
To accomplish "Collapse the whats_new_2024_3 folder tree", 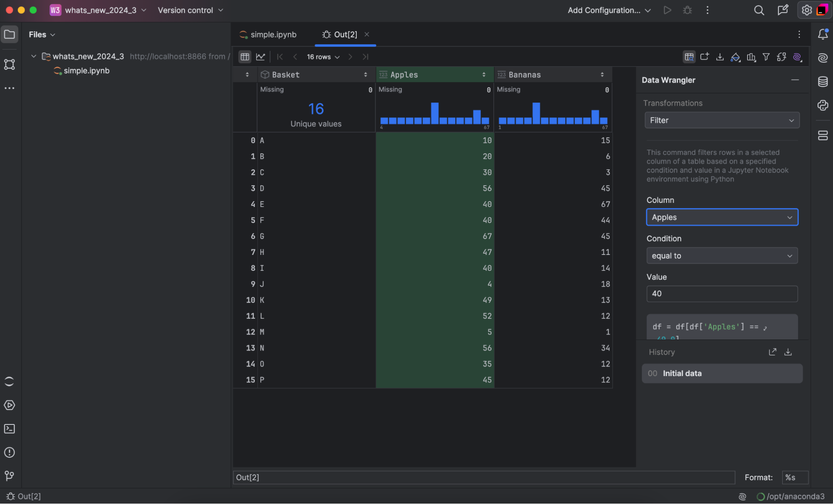I will coord(34,56).
